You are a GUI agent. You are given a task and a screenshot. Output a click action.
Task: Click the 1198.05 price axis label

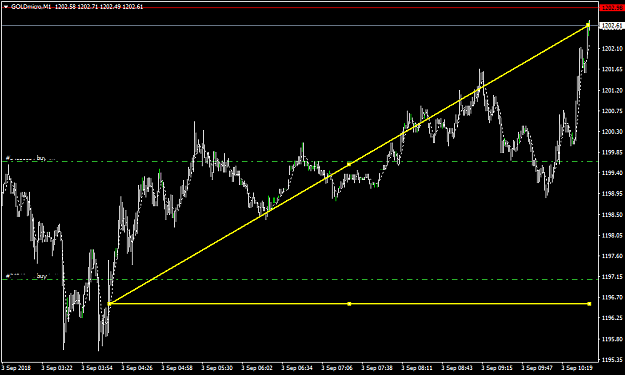click(612, 236)
